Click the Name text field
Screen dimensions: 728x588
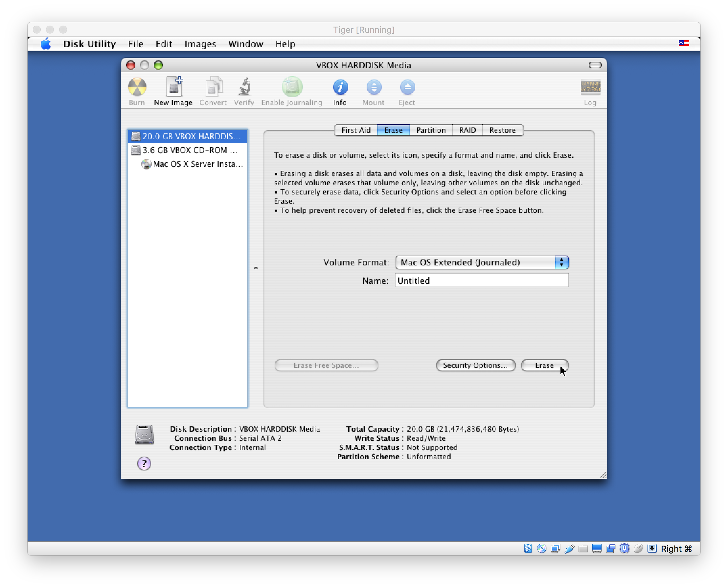tap(482, 281)
